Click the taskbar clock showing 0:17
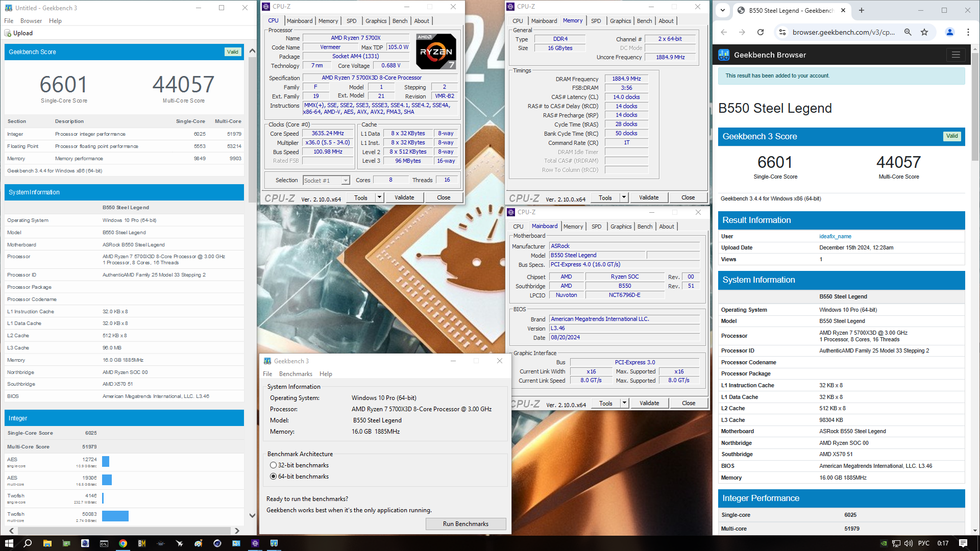 (x=943, y=543)
